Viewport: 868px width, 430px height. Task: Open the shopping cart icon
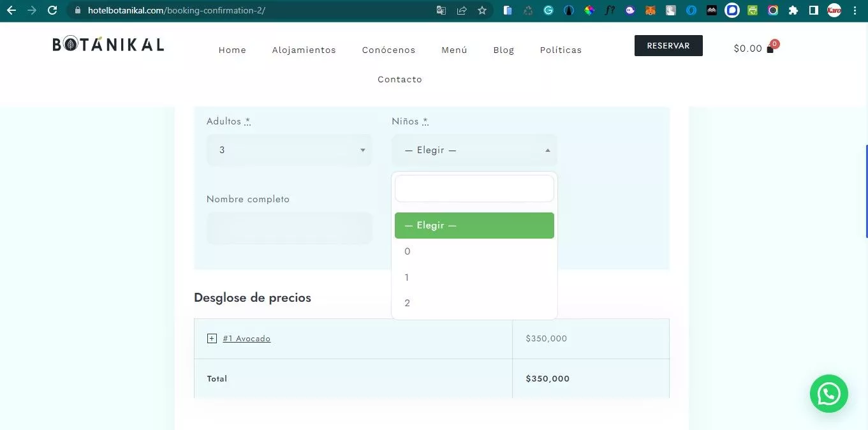coord(770,48)
